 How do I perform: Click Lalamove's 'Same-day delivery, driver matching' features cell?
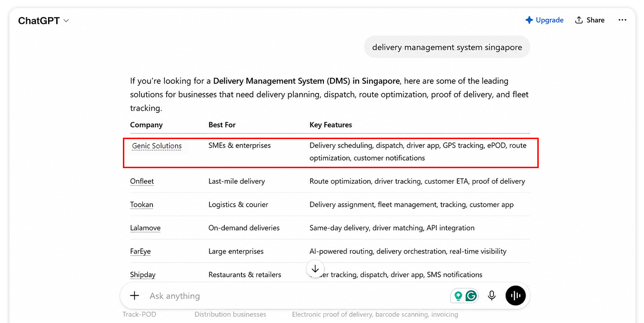(392, 228)
